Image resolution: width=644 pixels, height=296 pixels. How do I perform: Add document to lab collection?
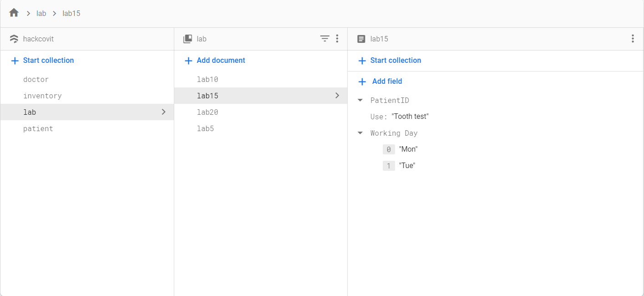(221, 61)
